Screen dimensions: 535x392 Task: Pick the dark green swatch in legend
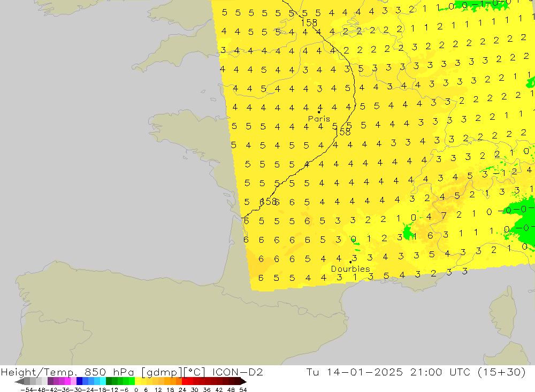coord(109,381)
